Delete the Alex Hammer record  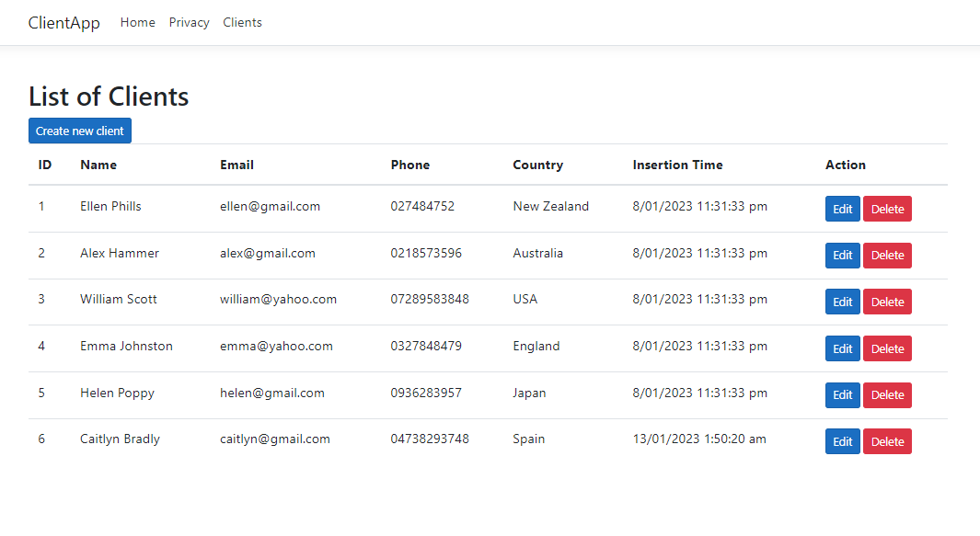coord(887,256)
